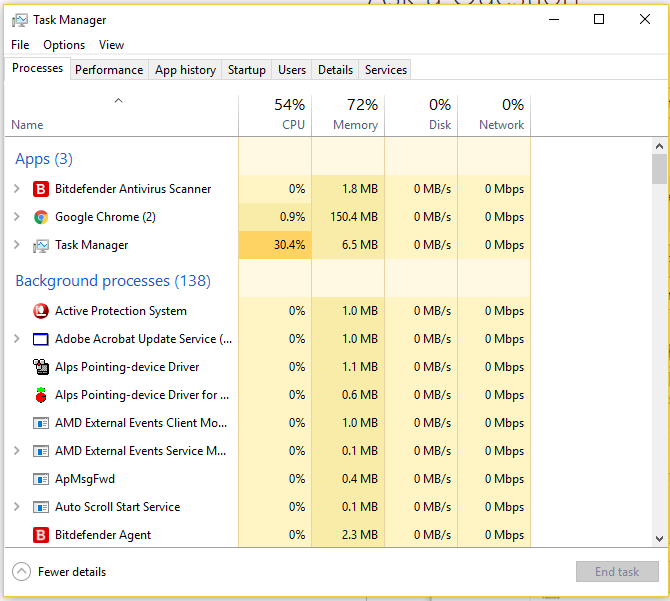
Task: Go to the Users tab
Action: pos(292,70)
